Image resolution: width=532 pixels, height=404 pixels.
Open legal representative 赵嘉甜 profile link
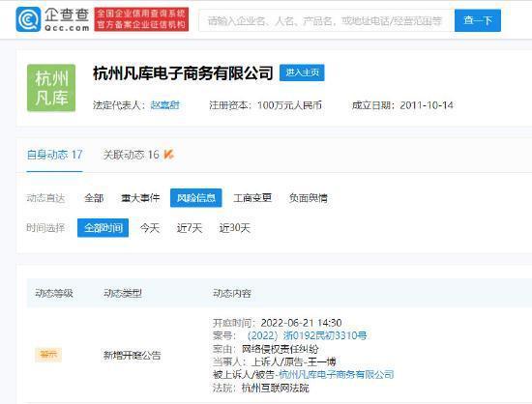coord(164,105)
